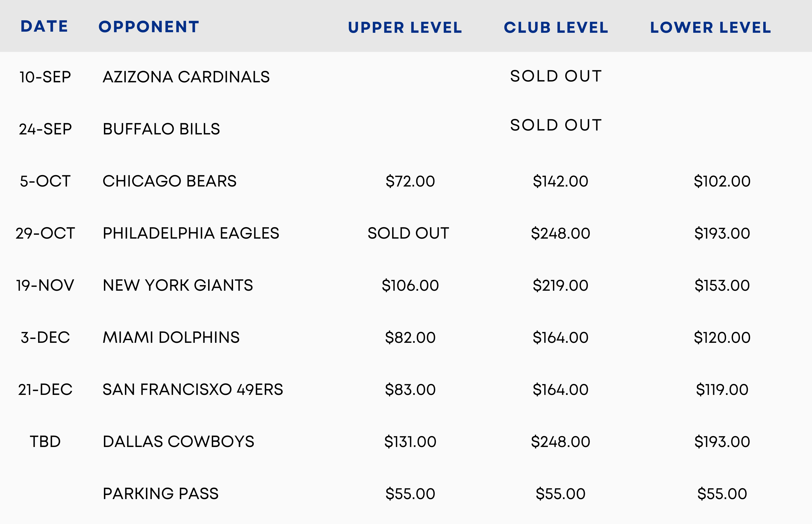812x524 pixels.
Task: Select New York Giants club level $219.00
Action: pyautogui.click(x=560, y=285)
